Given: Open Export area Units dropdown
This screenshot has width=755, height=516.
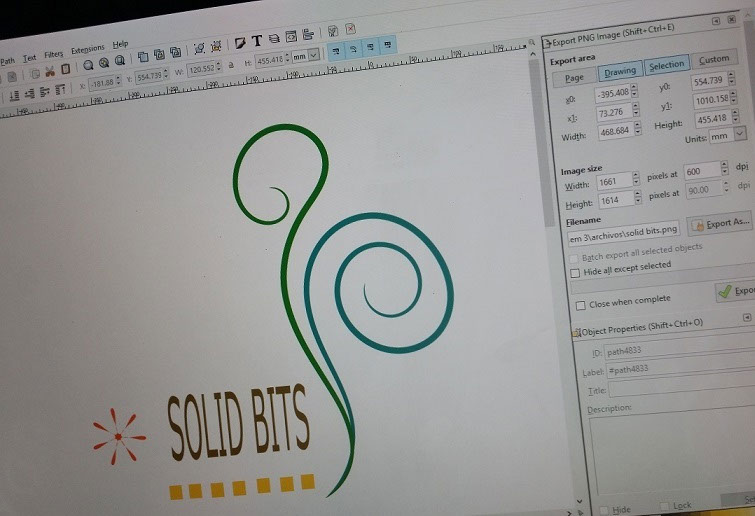Looking at the screenshot, I should (740, 134).
